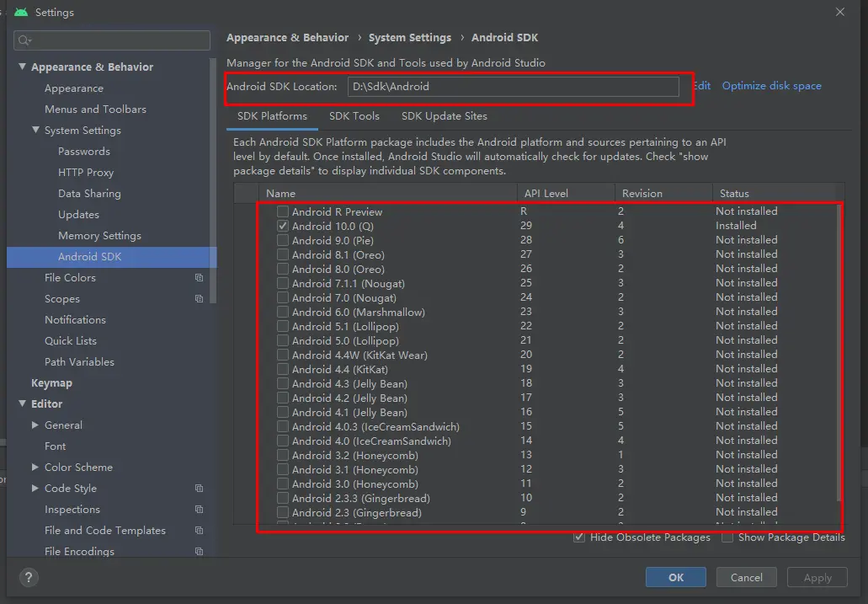Click project-level icon beside Scopes

coord(199,299)
